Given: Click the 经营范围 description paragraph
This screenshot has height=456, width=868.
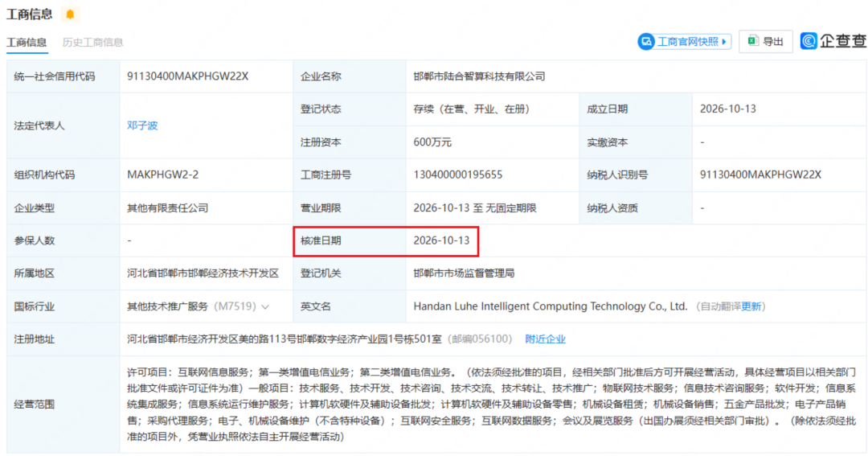Looking at the screenshot, I should click(492, 405).
